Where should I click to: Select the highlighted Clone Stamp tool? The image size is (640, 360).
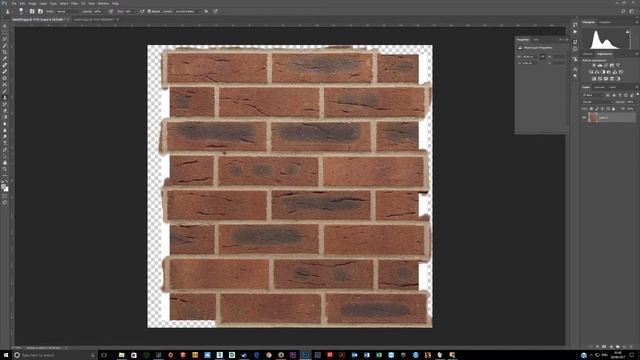(4, 98)
